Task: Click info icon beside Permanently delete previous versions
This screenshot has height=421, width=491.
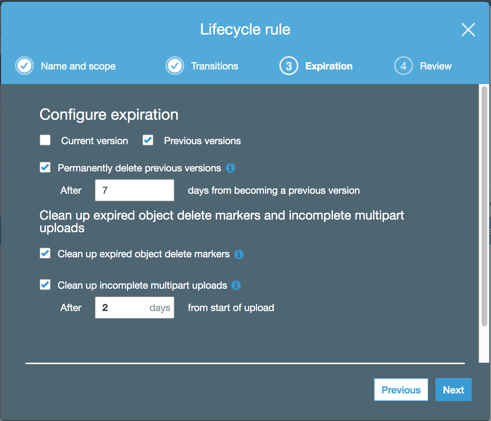Action: click(x=230, y=168)
